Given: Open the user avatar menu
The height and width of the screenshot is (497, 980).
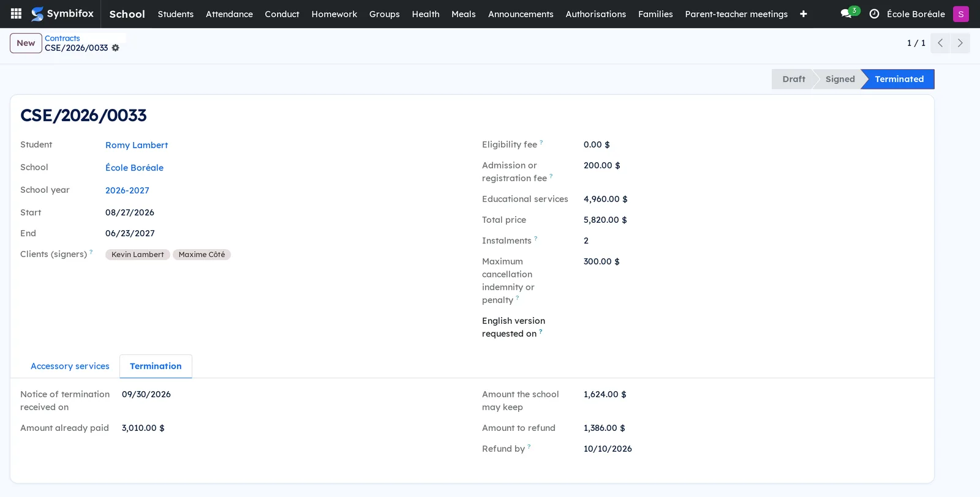Looking at the screenshot, I should pos(961,13).
